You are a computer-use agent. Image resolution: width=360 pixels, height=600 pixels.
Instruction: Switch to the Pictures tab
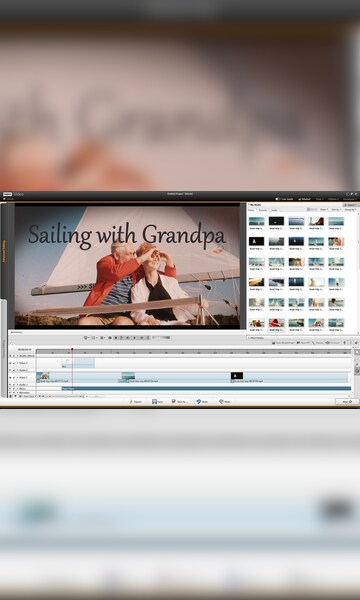pyautogui.click(x=263, y=210)
